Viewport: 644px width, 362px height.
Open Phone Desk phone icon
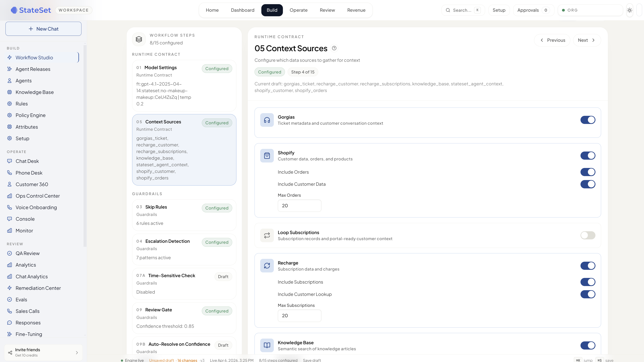[9, 173]
